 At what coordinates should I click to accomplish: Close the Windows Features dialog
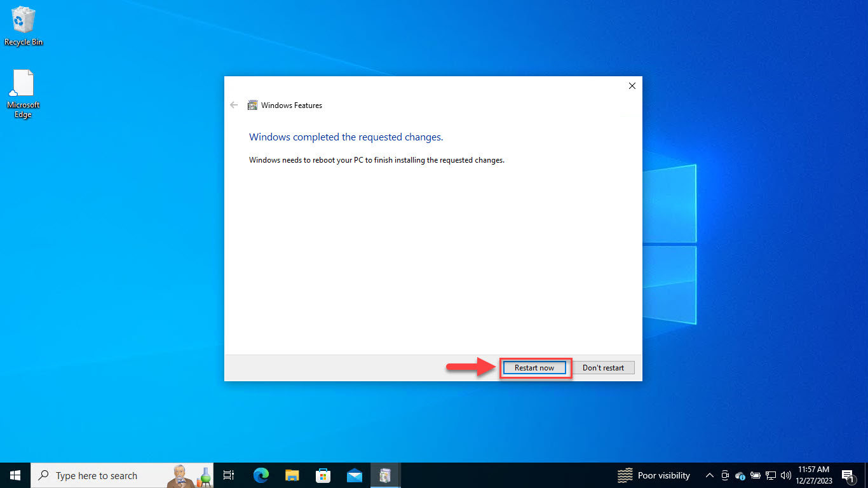coord(632,86)
